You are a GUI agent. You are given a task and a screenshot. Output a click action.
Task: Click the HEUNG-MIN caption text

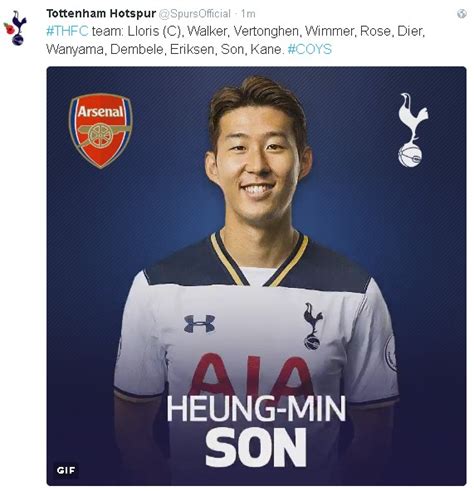point(256,409)
